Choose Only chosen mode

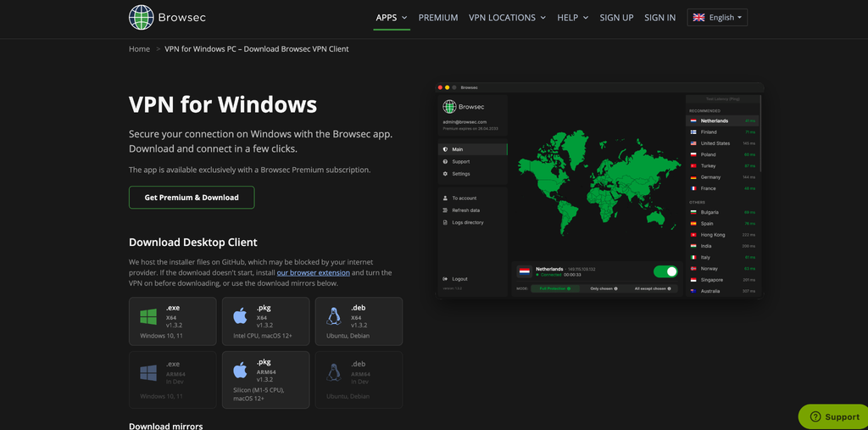[604, 288]
